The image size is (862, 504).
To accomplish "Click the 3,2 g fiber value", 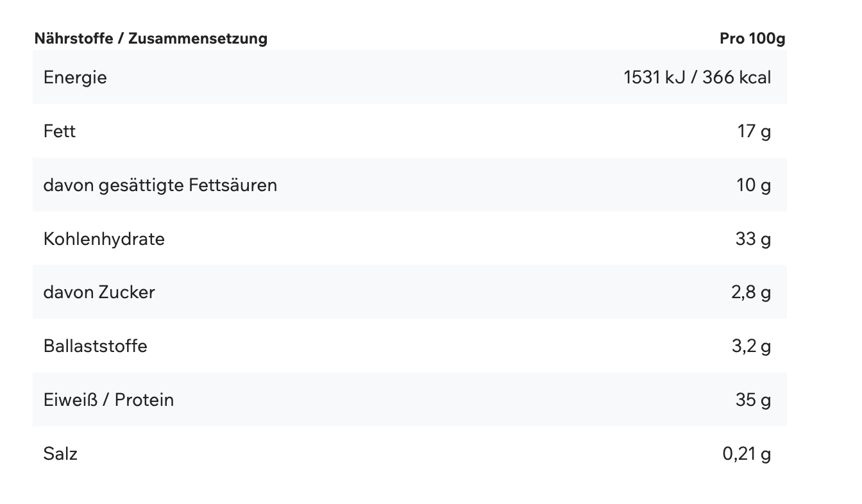I will 751,347.
